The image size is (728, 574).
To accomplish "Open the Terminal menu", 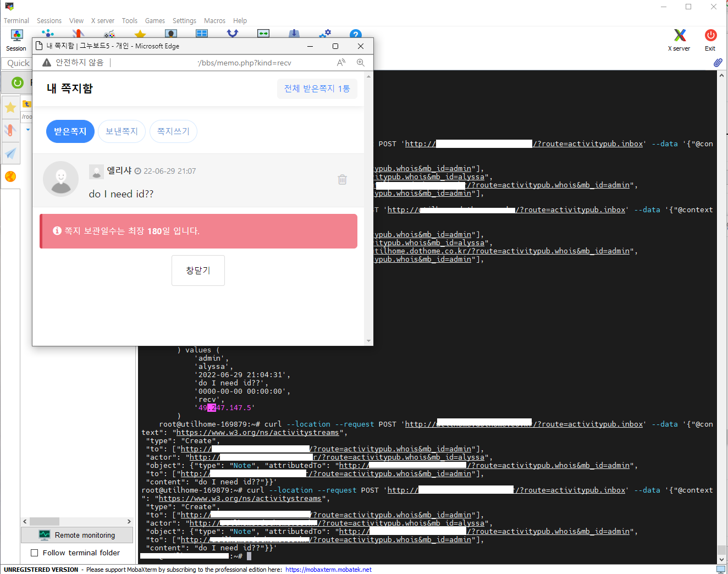I will (16, 21).
